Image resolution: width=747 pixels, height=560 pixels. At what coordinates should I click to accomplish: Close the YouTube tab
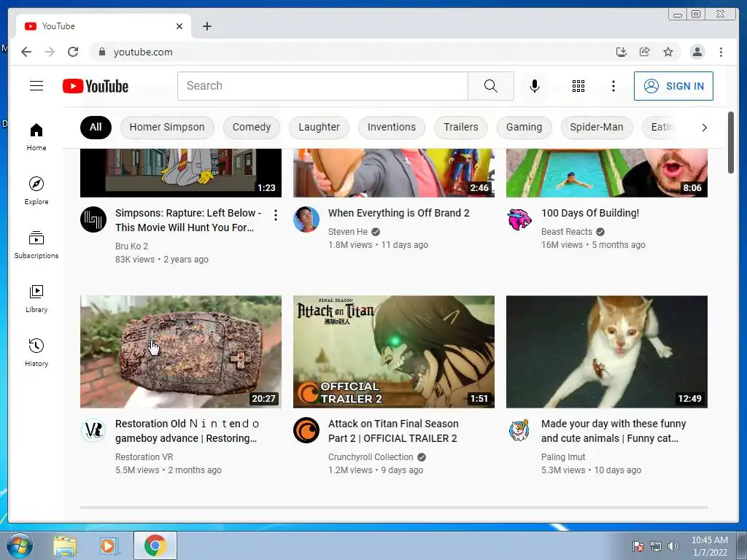(x=179, y=26)
